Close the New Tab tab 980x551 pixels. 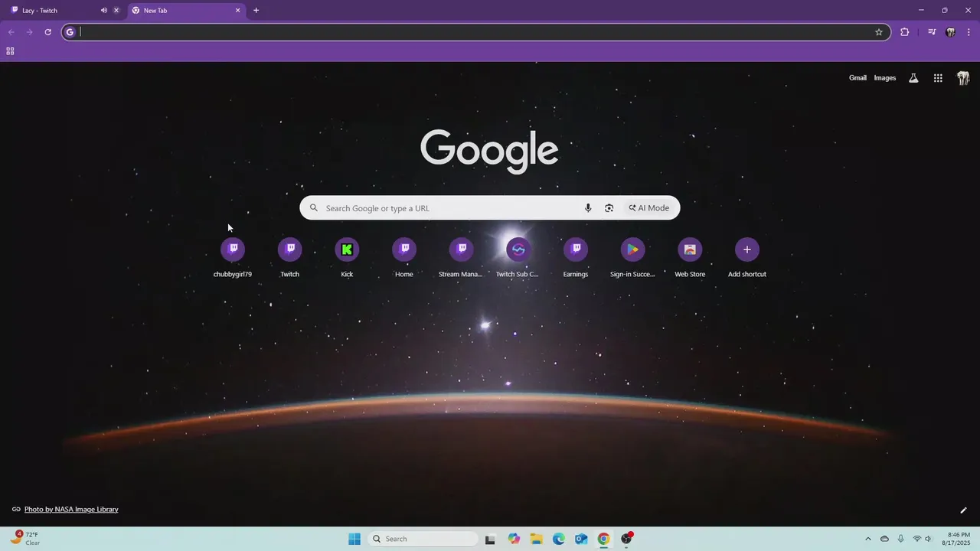click(237, 11)
